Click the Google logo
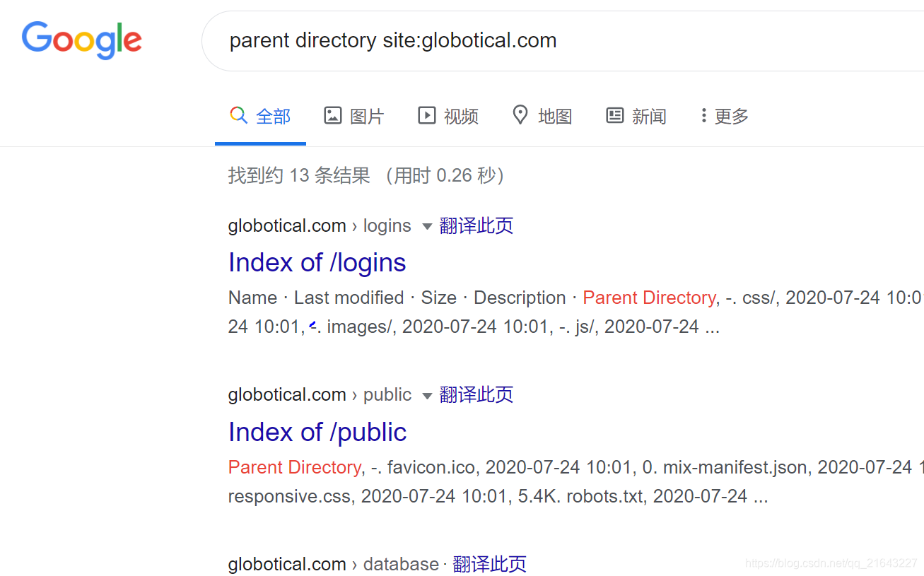The height and width of the screenshot is (576, 924). [82, 40]
